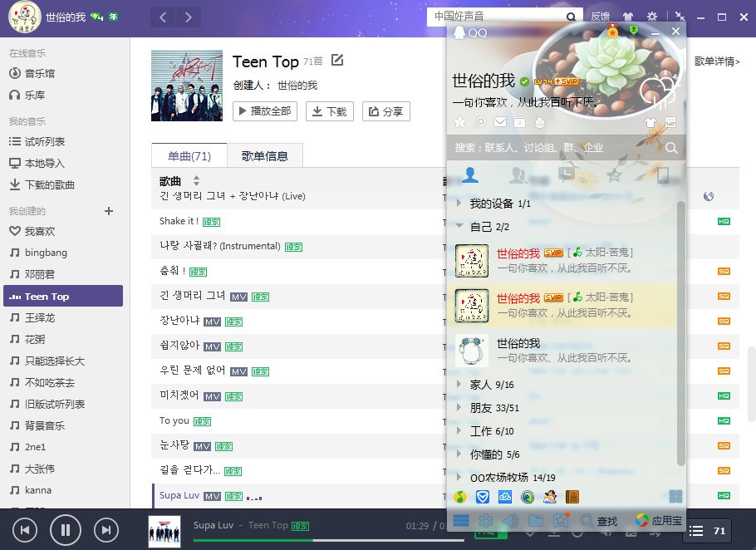Sort songs using 歌曲 column arrows
Image resolution: width=756 pixels, height=550 pixels.
(196, 181)
